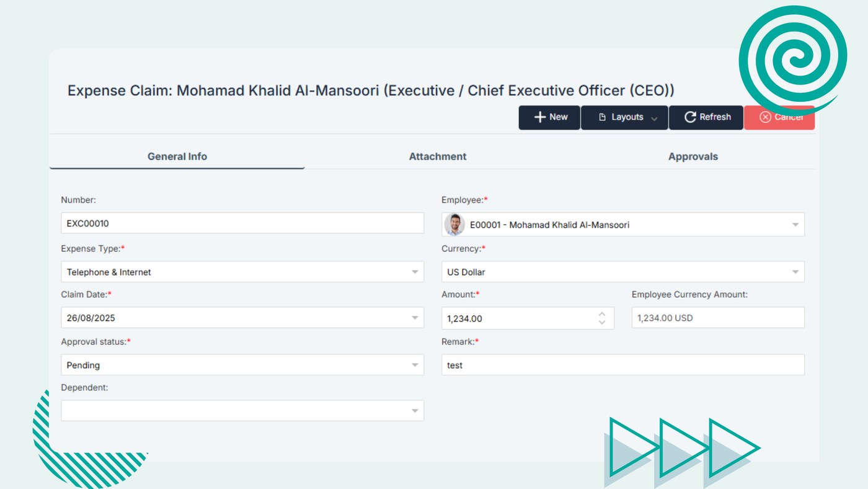The height and width of the screenshot is (489, 868).
Task: Decrease Amount with the down arrow
Action: (x=602, y=323)
